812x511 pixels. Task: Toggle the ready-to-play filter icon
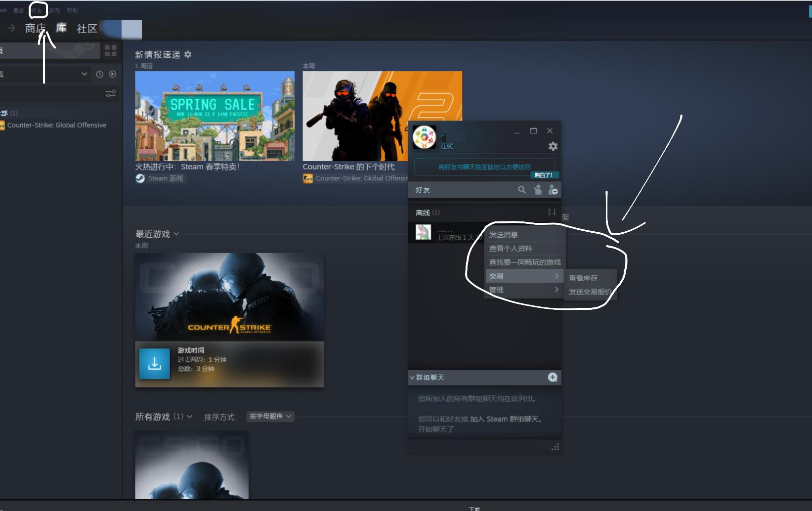113,74
